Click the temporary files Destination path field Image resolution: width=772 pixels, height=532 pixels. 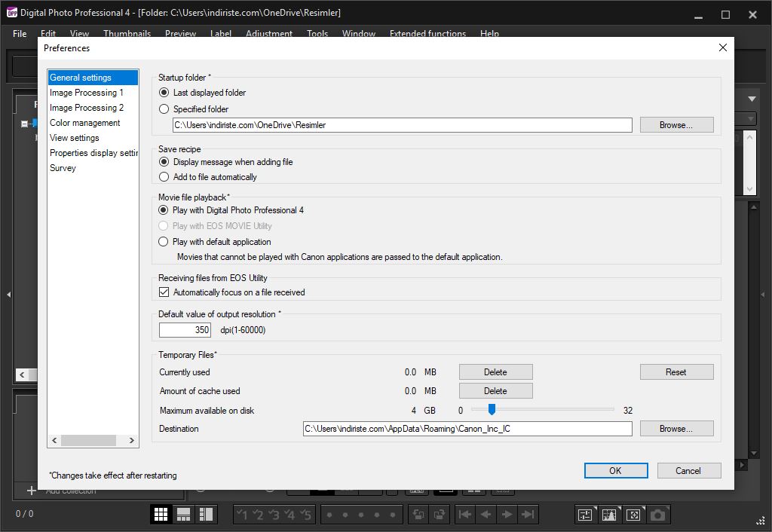point(467,429)
